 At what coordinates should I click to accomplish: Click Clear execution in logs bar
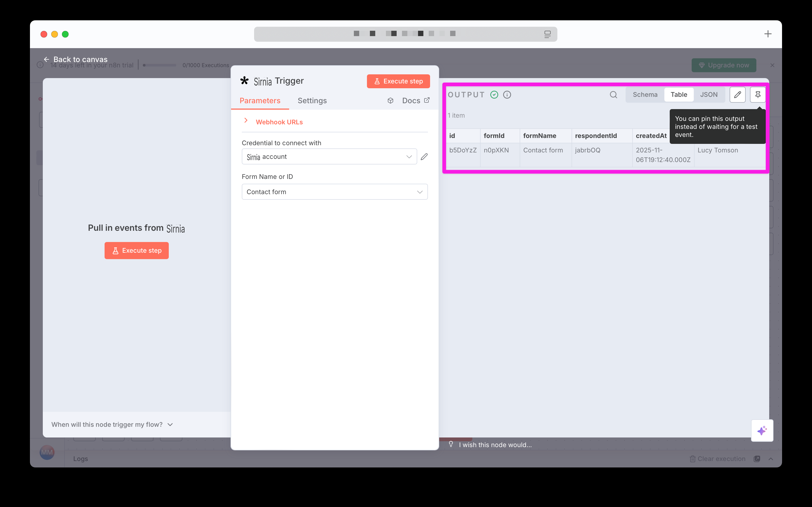717,459
